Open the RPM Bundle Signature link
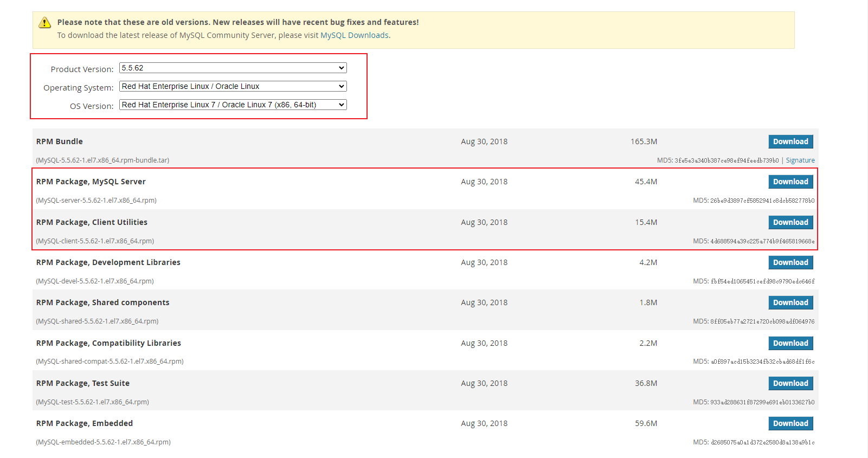 point(800,160)
